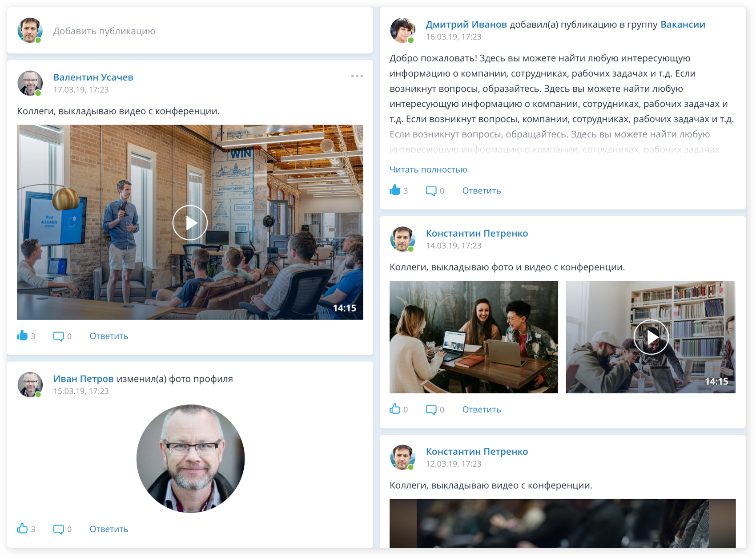Image resolution: width=756 pixels, height=558 pixels.
Task: Click Ответить under Иван Петров's post
Action: (109, 529)
